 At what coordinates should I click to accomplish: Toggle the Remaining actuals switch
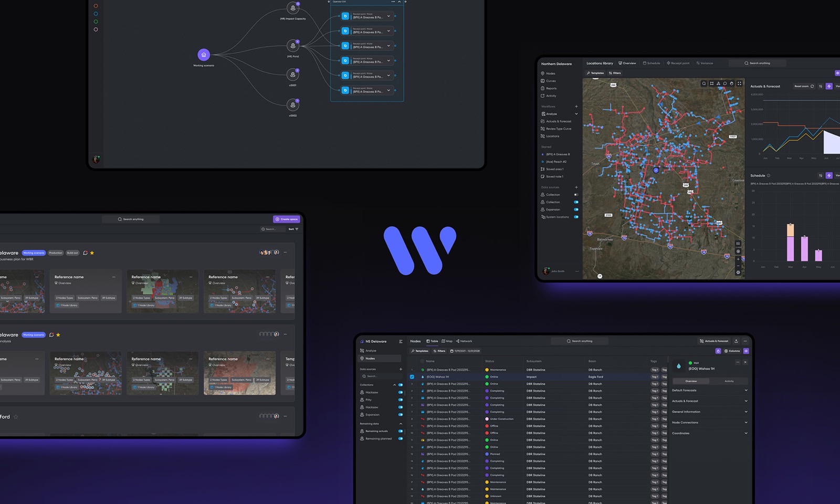(401, 431)
